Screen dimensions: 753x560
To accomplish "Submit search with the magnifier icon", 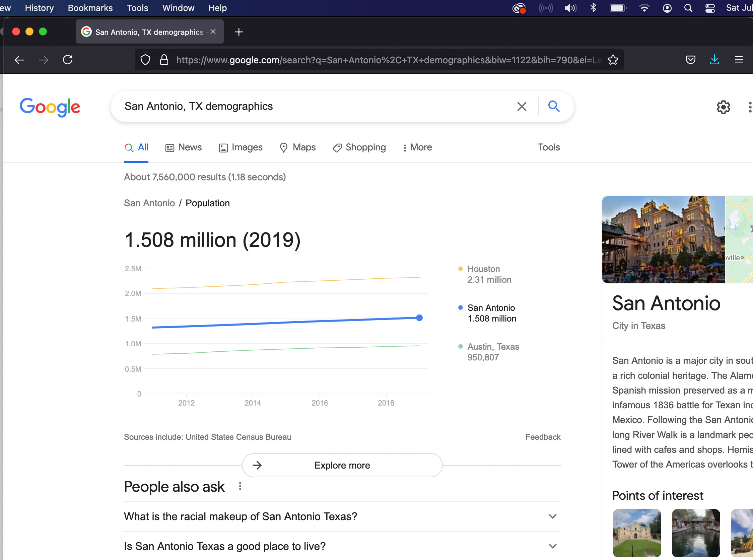I will (554, 107).
